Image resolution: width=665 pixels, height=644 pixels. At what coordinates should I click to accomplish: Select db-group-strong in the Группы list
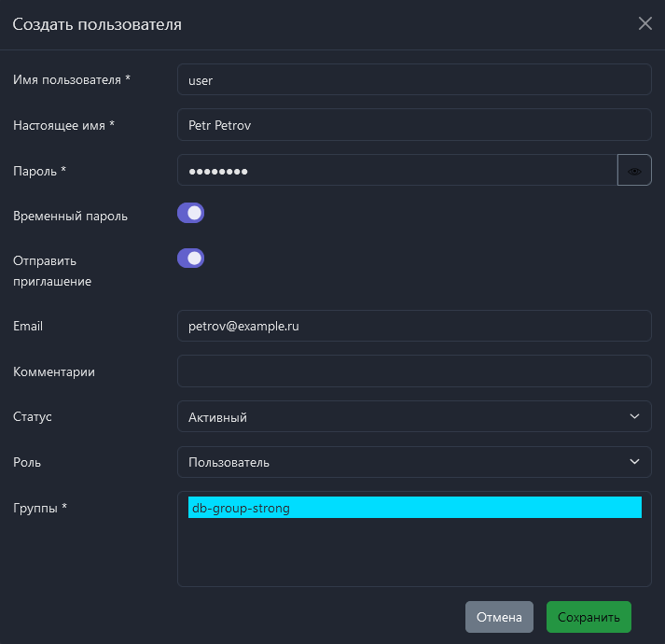[414, 508]
